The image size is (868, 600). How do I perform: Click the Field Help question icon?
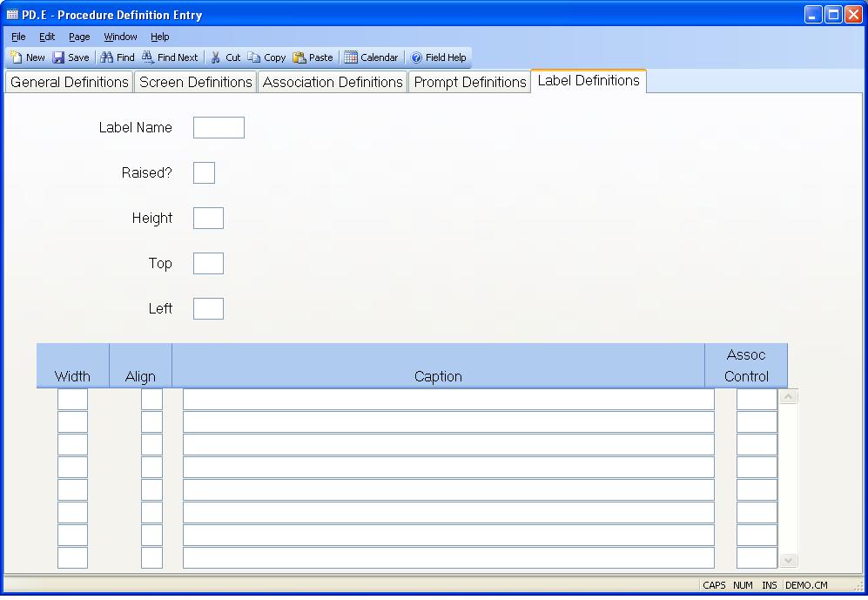pyautogui.click(x=416, y=57)
